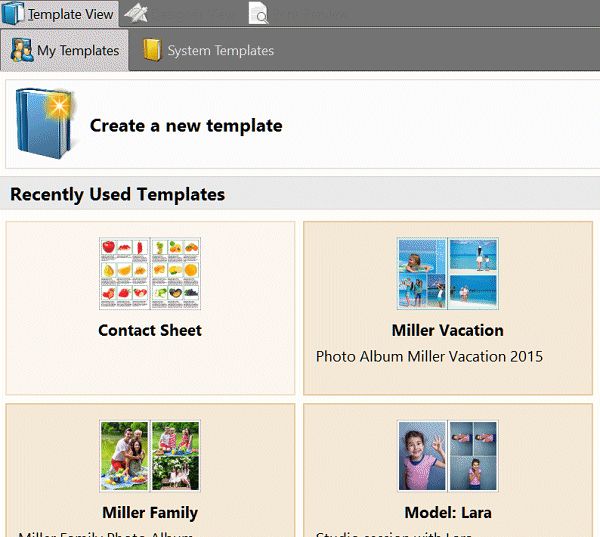This screenshot has height=537, width=600.
Task: Click Create a new template
Action: (x=302, y=124)
